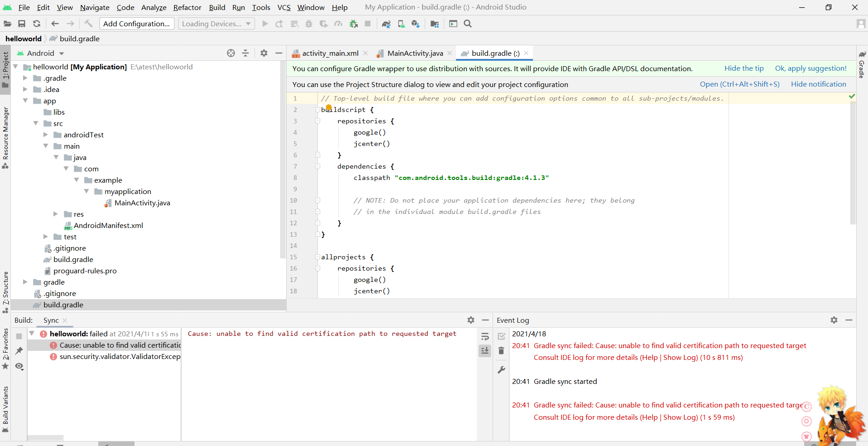Expand the res folder node
The height and width of the screenshot is (446, 868).
56,214
